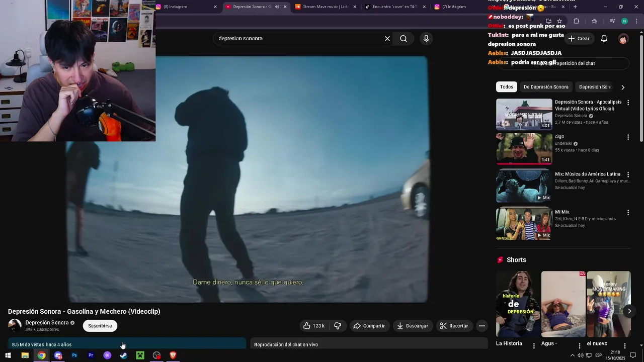Open the browser extensions puzzle icon
The image size is (644, 362).
[577, 21]
